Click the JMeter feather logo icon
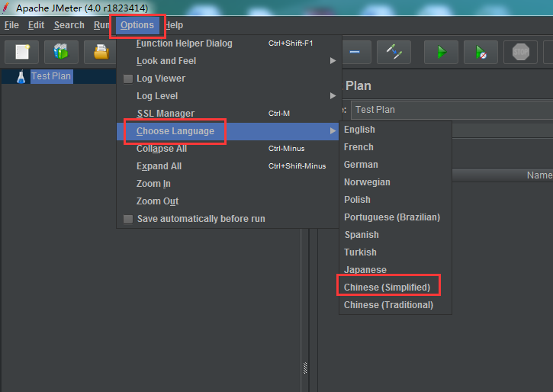 tap(5, 8)
